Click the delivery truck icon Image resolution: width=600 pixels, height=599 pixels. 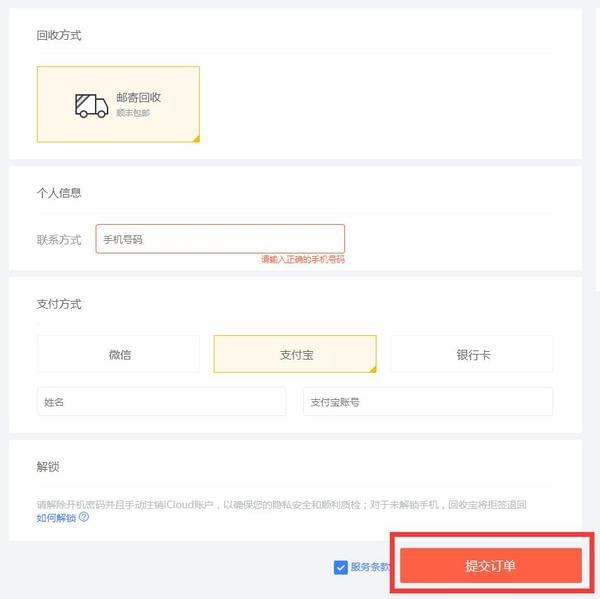tap(91, 106)
